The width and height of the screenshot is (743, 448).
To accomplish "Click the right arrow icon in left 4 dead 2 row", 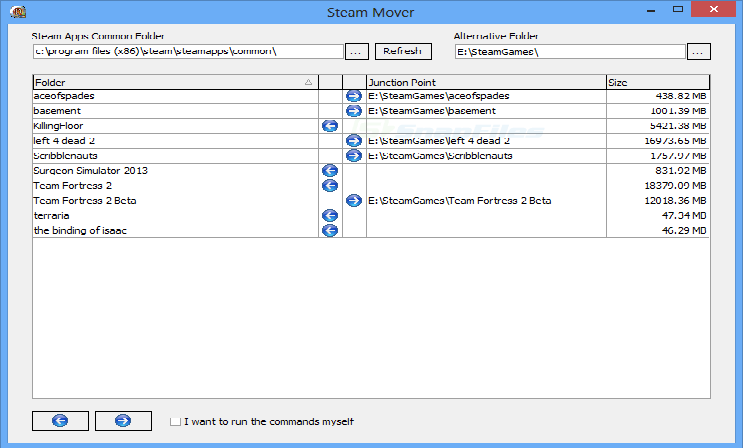I will (353, 141).
